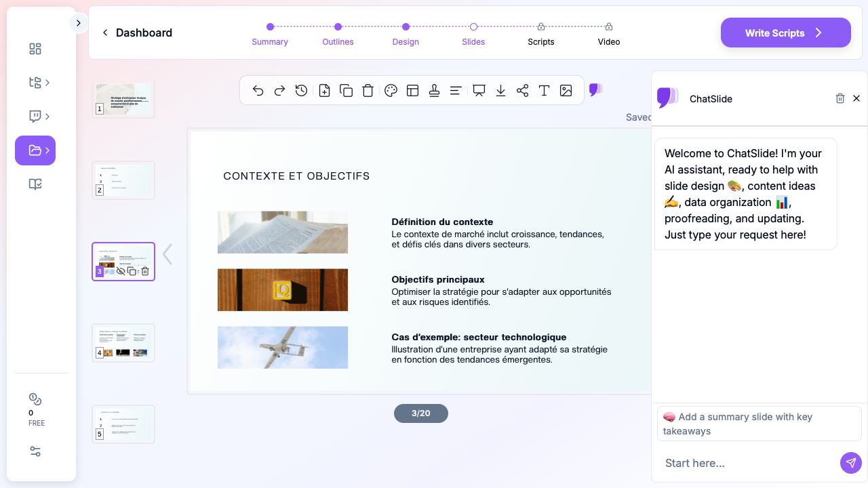The width and height of the screenshot is (868, 488).
Task: Return to the Dashboard
Action: point(137,33)
